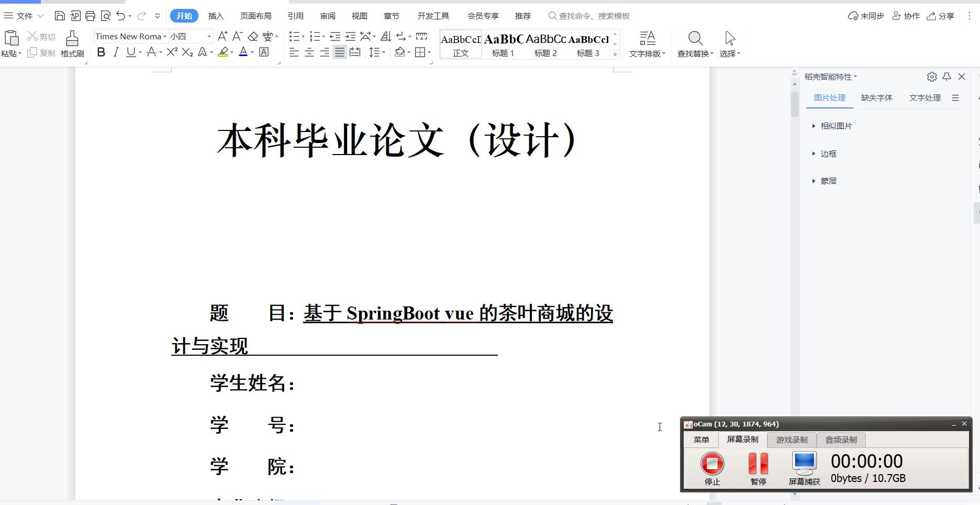The width and height of the screenshot is (980, 505).
Task: Switch to the 审阅 ribbon tab
Action: (328, 16)
